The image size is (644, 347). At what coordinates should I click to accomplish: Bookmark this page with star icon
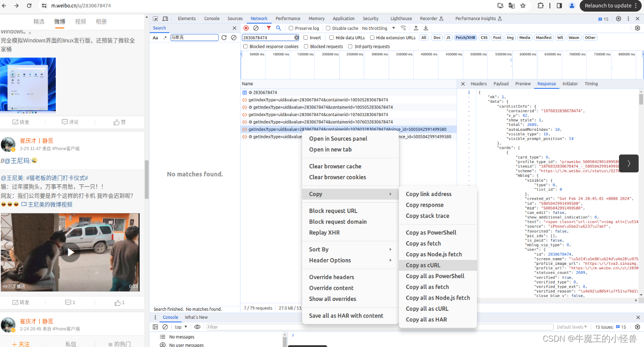tap(523, 6)
